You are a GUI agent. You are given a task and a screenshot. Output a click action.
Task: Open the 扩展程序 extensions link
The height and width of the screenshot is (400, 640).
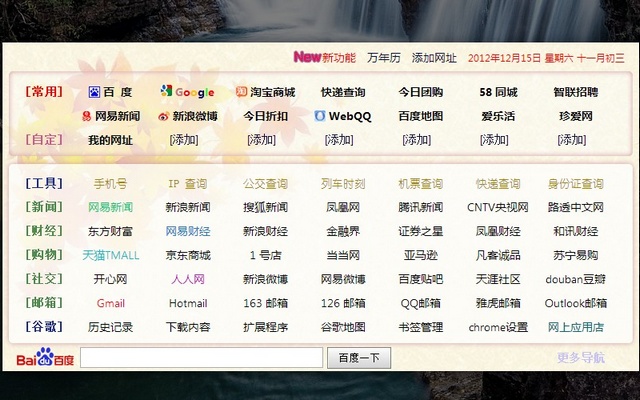265,327
